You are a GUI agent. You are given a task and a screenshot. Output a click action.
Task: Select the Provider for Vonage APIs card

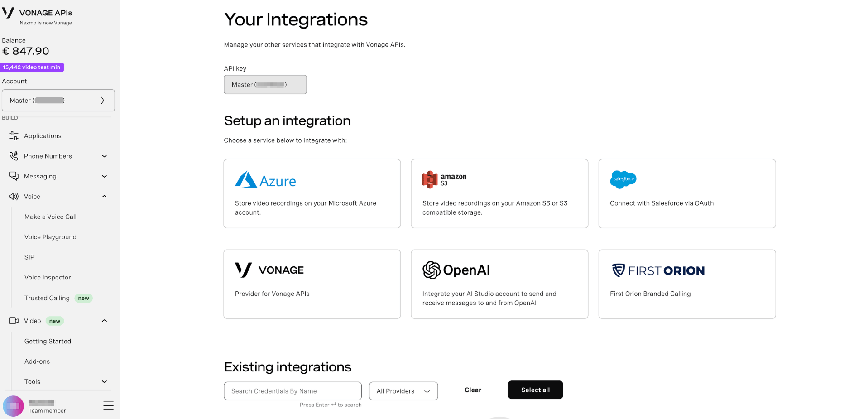312,284
